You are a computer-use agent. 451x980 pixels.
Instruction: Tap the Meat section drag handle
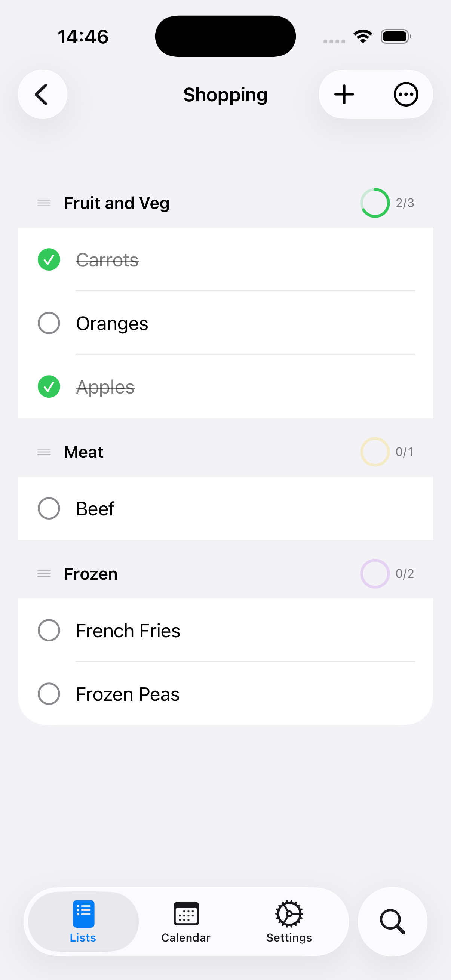click(x=44, y=452)
